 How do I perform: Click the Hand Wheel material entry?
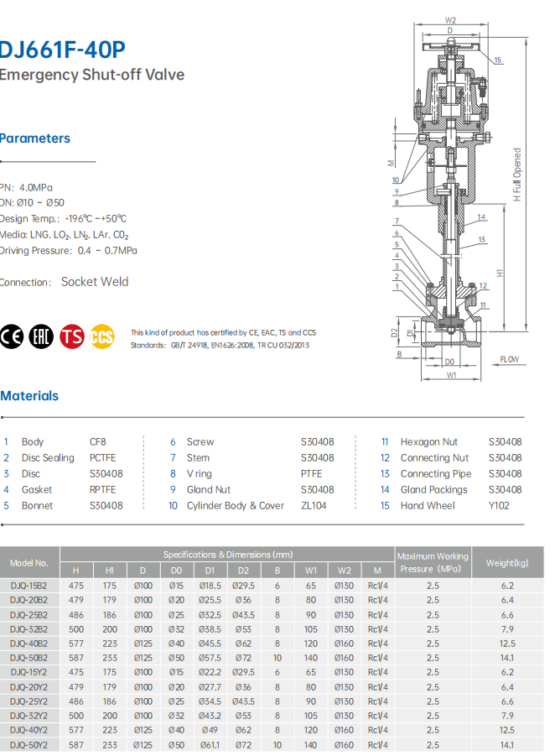(428, 505)
